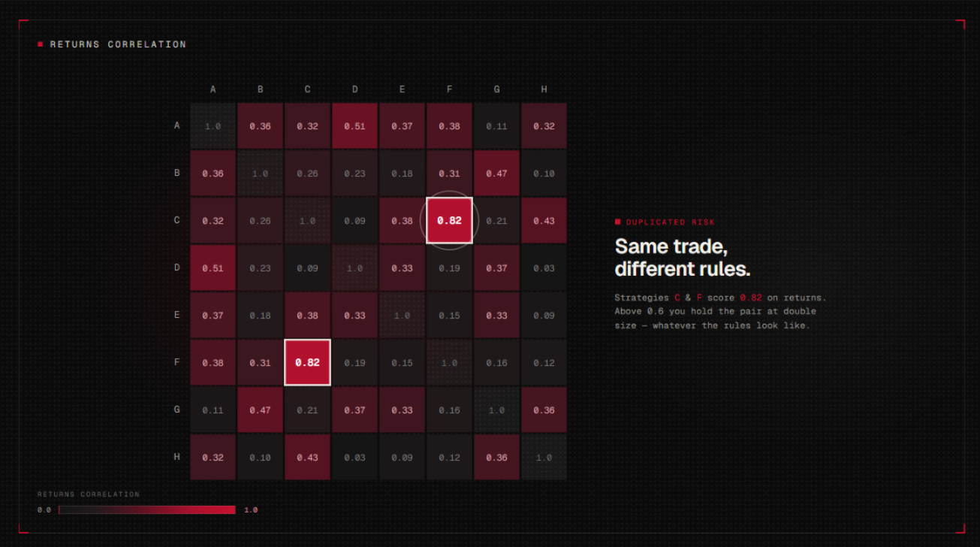The height and width of the screenshot is (547, 980).
Task: Click the 1.0 diagonal cell in row H, column H
Action: click(544, 457)
